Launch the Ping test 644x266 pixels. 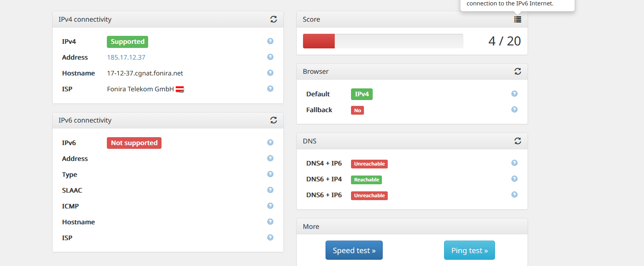pos(469,250)
